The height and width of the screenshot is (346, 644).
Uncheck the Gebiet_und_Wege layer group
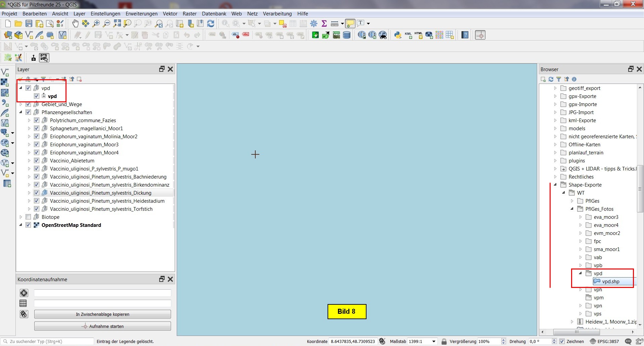coord(28,104)
